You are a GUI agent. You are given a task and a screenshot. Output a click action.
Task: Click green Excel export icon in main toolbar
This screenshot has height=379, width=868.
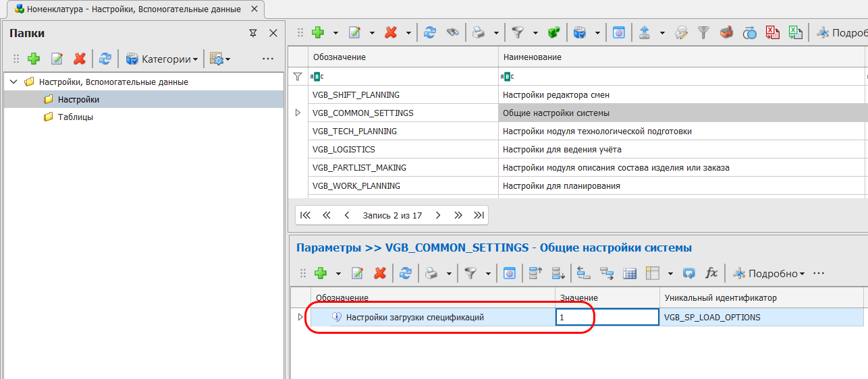[x=796, y=32]
